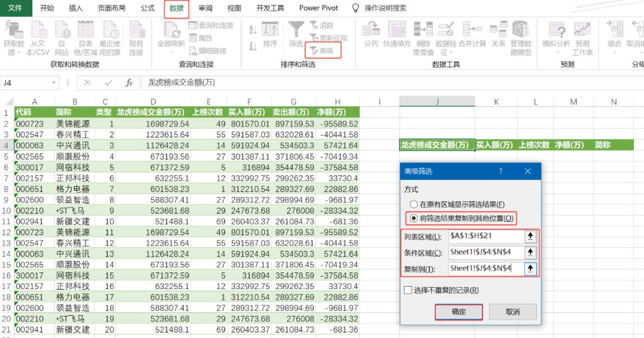Switch to 数据 (Data) tab
Viewport: 644px width, 338px height.
pos(177,8)
